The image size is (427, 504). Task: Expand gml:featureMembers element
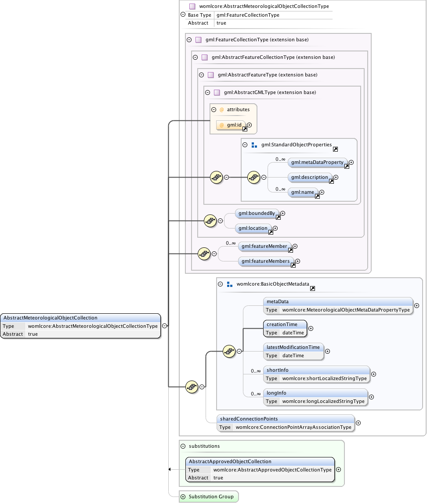click(x=297, y=261)
